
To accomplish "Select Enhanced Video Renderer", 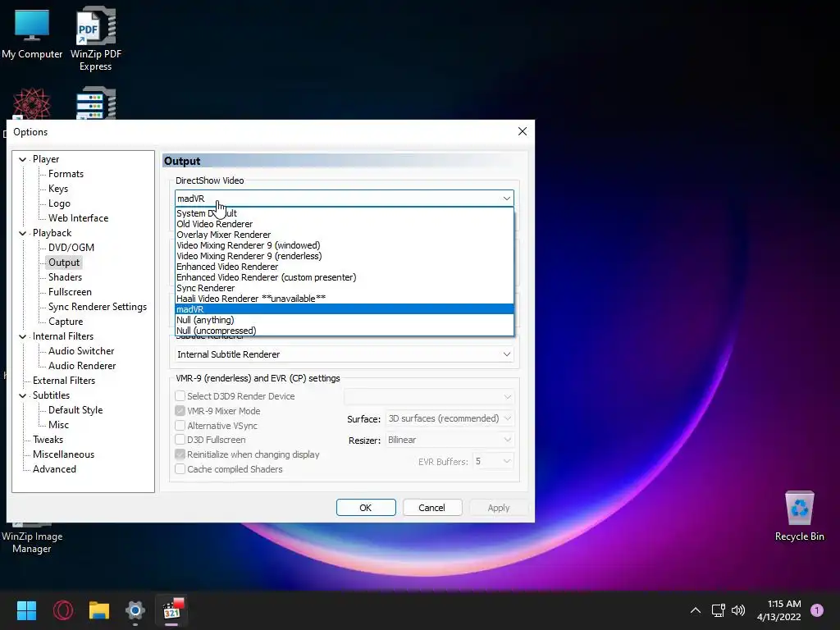I will [x=344, y=267].
